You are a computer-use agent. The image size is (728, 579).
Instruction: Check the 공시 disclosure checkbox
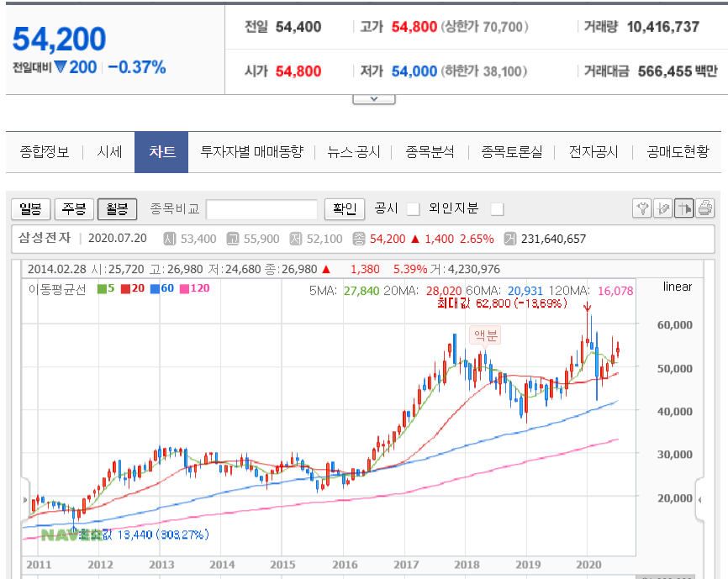pyautogui.click(x=413, y=208)
